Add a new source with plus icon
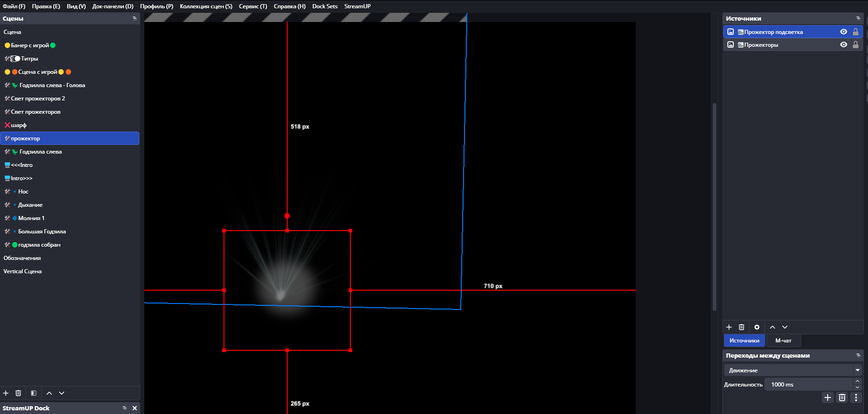Screen dimensions: 868x414 click(x=729, y=327)
